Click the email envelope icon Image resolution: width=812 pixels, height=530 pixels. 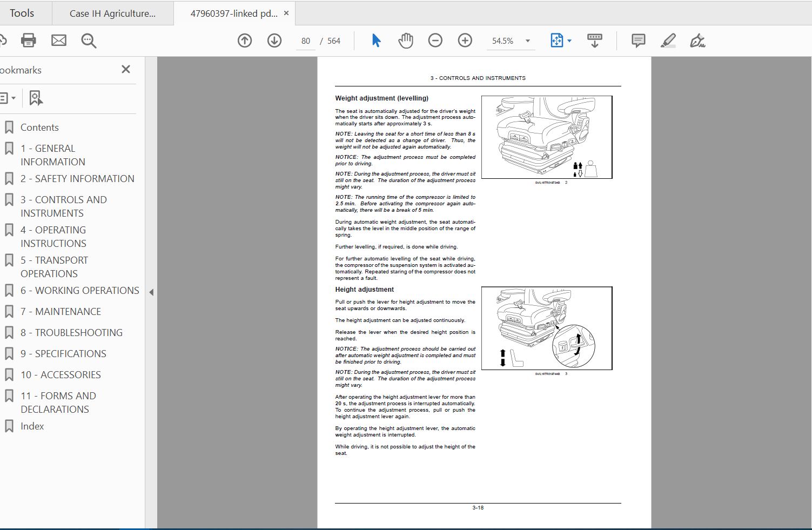(x=58, y=41)
